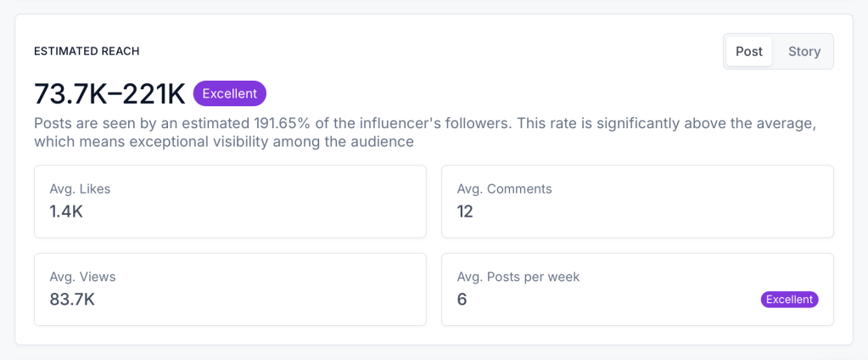Screen dimensions: 868x360
Task: Click the Avg. Likes label
Action: pyautogui.click(x=80, y=189)
